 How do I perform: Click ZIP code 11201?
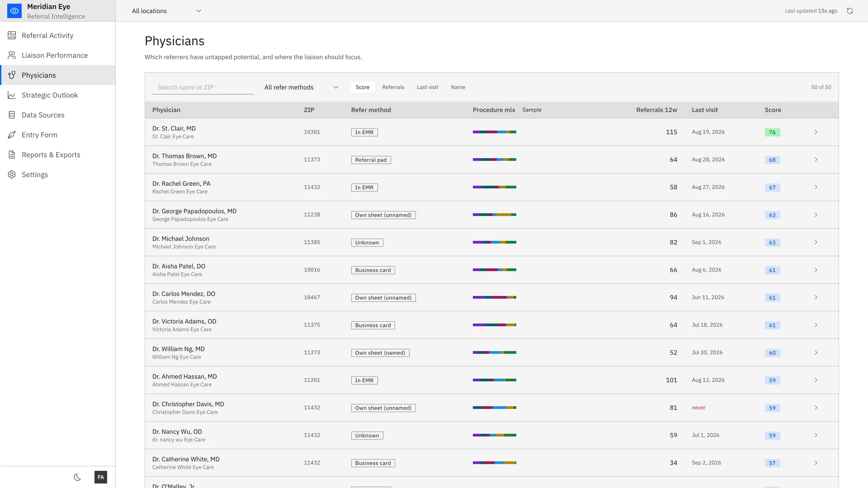point(312,380)
